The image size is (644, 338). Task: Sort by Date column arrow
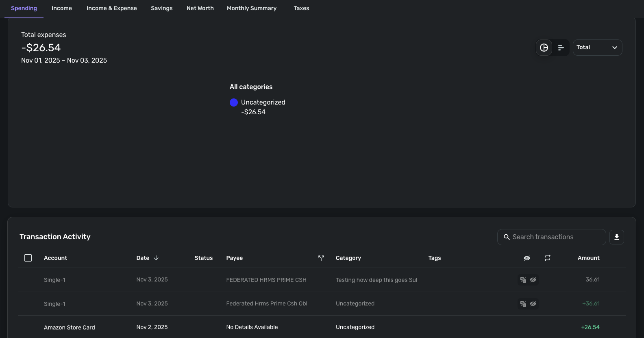tap(156, 258)
